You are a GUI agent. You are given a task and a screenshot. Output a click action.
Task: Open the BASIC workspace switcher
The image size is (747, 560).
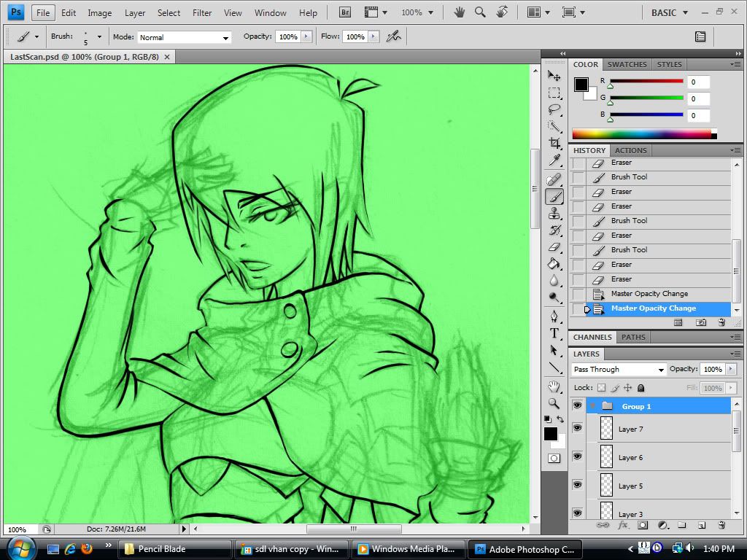(670, 12)
